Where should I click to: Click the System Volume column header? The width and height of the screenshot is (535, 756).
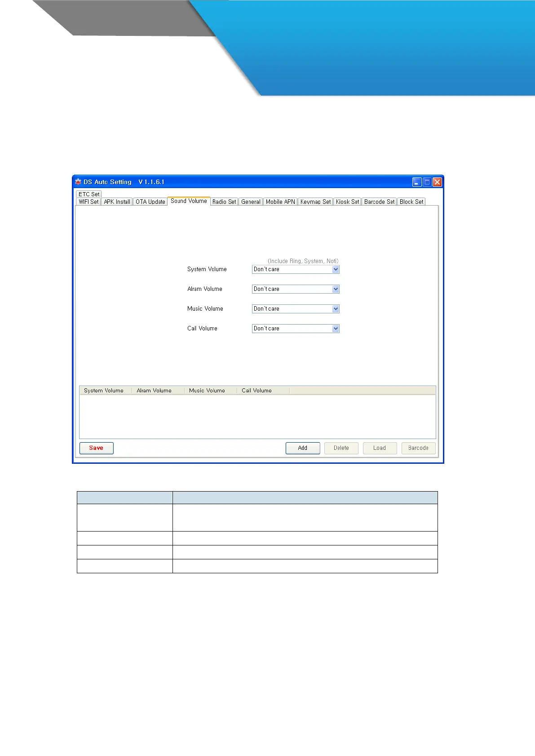106,391
